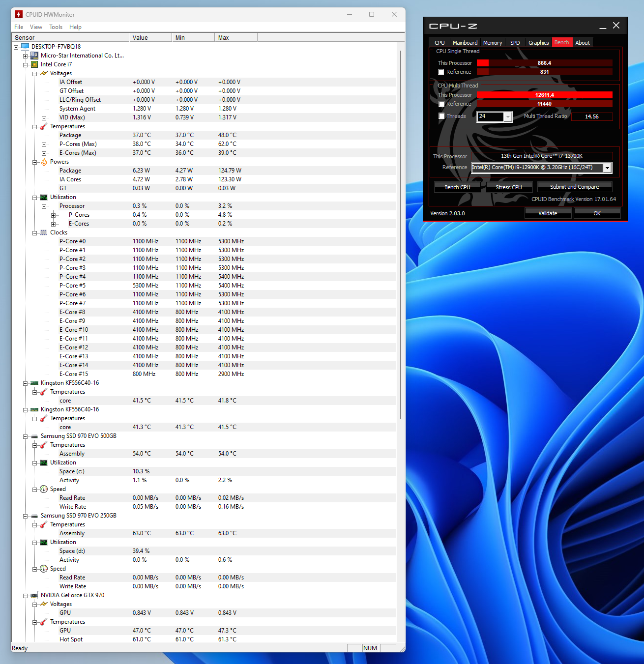Expand the P-Cores (Max) temperature row
The image size is (644, 664).
[x=44, y=144]
